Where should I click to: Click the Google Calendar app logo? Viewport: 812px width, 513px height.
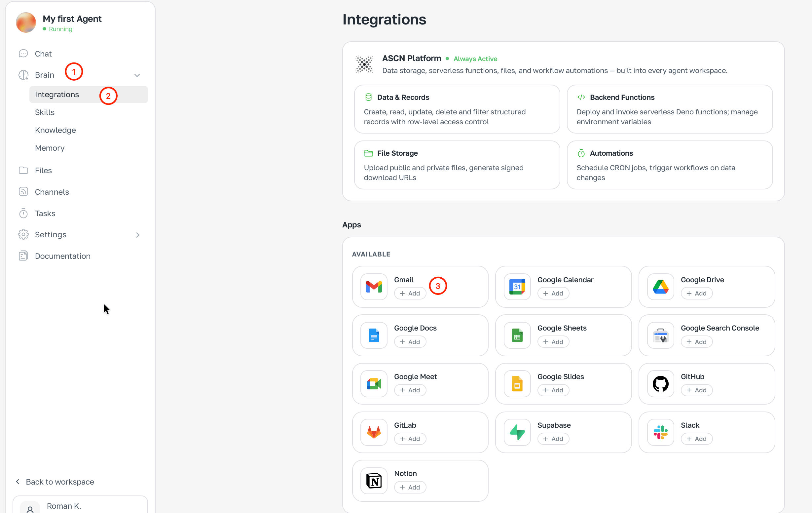[x=517, y=287]
